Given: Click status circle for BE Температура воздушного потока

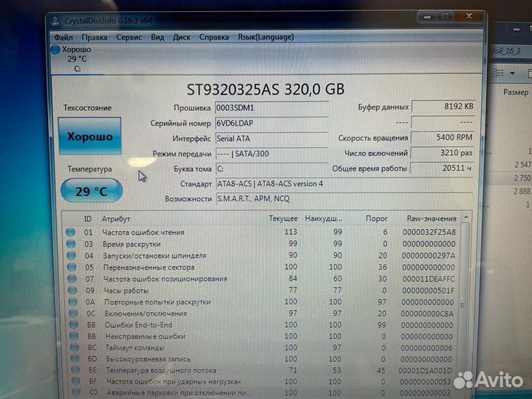Looking at the screenshot, I should click(x=75, y=370).
